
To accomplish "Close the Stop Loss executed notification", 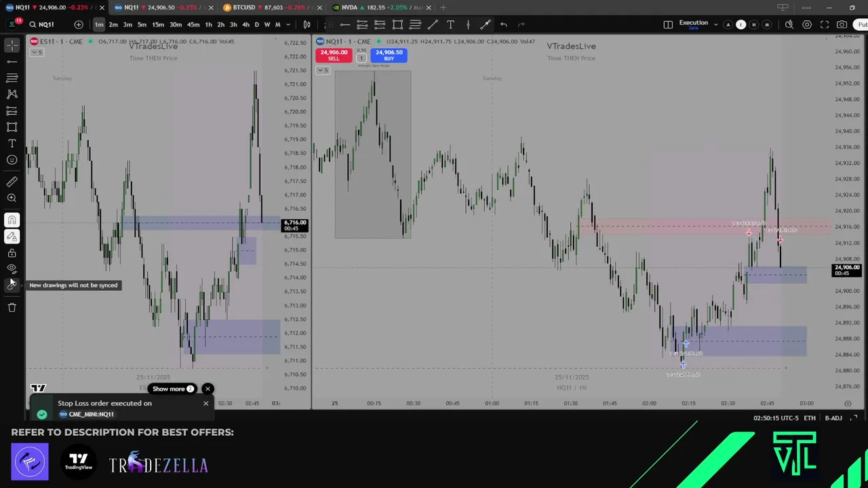I will (206, 403).
